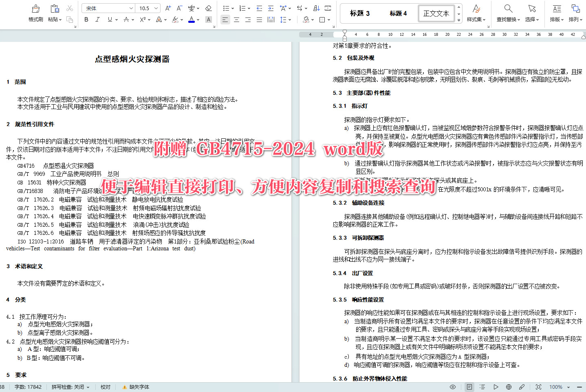
Task: Toggle underline formatting
Action: [108, 19]
